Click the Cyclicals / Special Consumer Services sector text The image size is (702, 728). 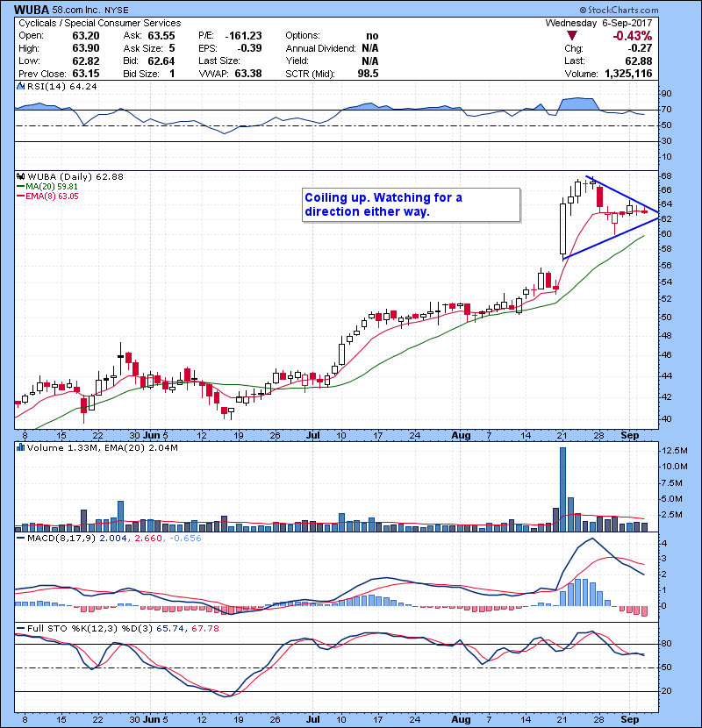[100, 23]
